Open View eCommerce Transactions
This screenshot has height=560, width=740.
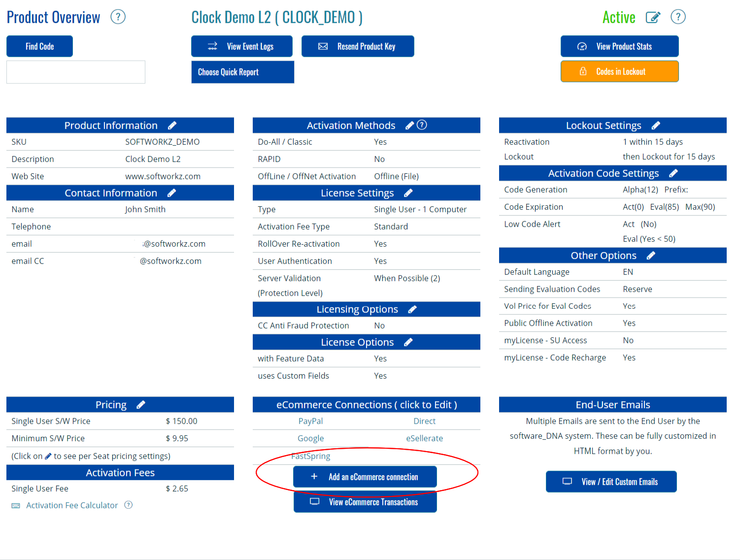point(365,502)
